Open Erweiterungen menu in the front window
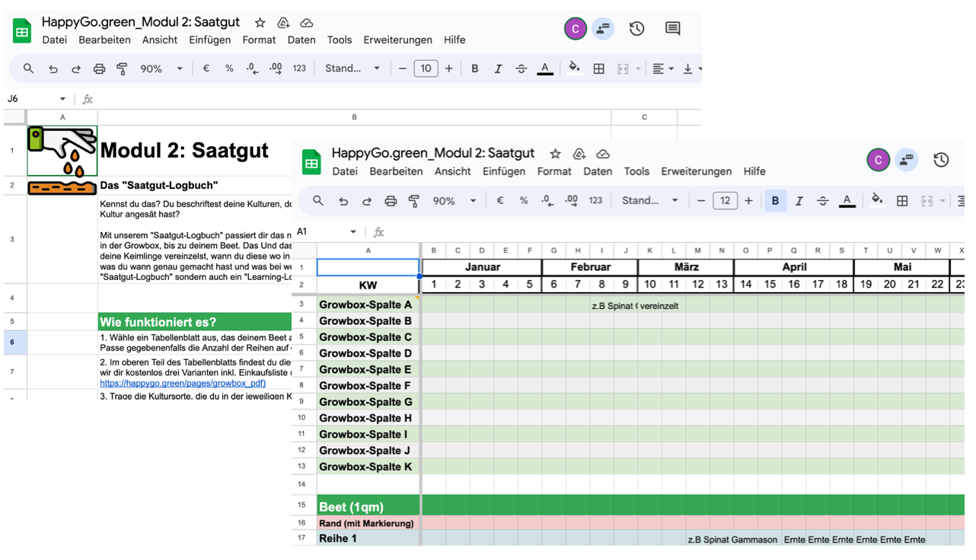 [x=696, y=171]
